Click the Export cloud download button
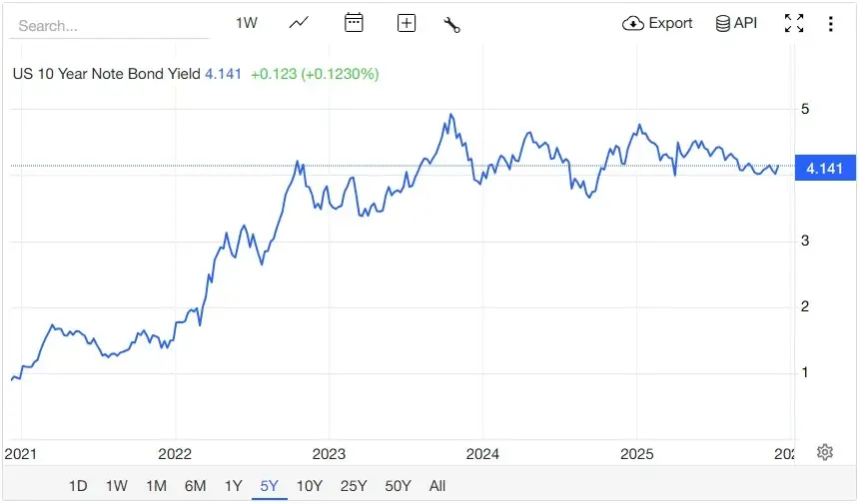This screenshot has width=859, height=504. pos(657,23)
